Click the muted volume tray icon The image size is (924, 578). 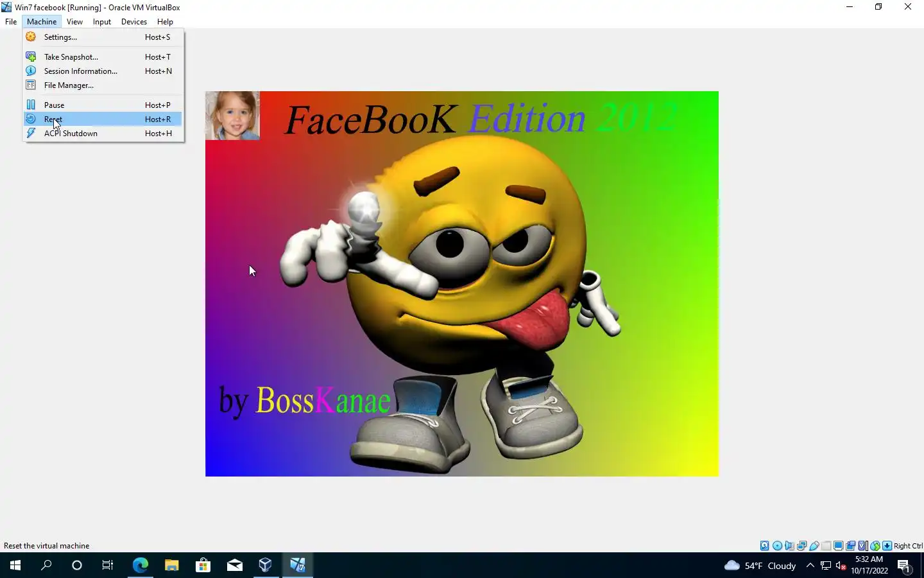coord(841,565)
